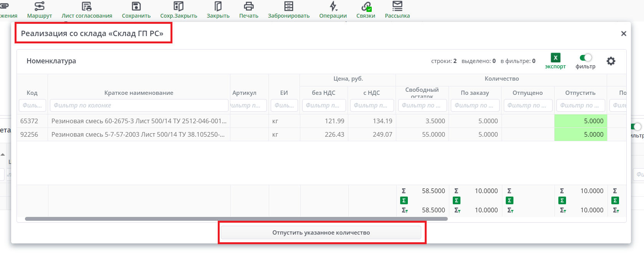Open Лист согласования from toolbar
Viewport: 644px width, 258px height.
[87, 7]
